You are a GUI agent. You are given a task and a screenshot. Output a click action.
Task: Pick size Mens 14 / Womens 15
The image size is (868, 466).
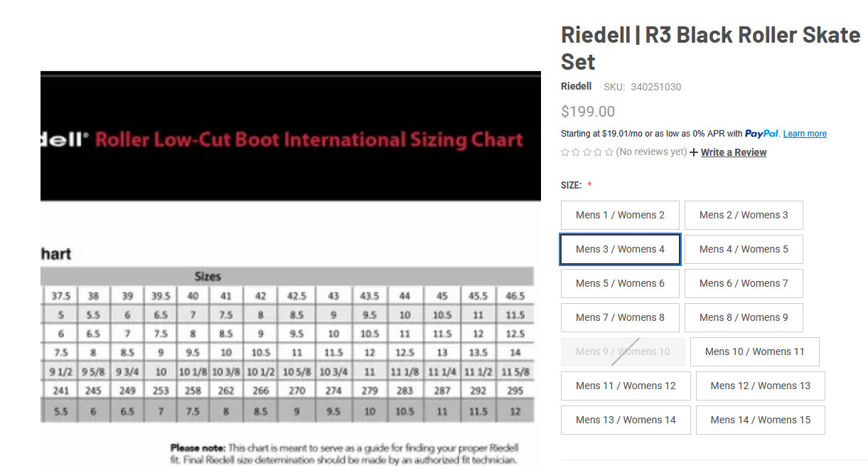[760, 420]
